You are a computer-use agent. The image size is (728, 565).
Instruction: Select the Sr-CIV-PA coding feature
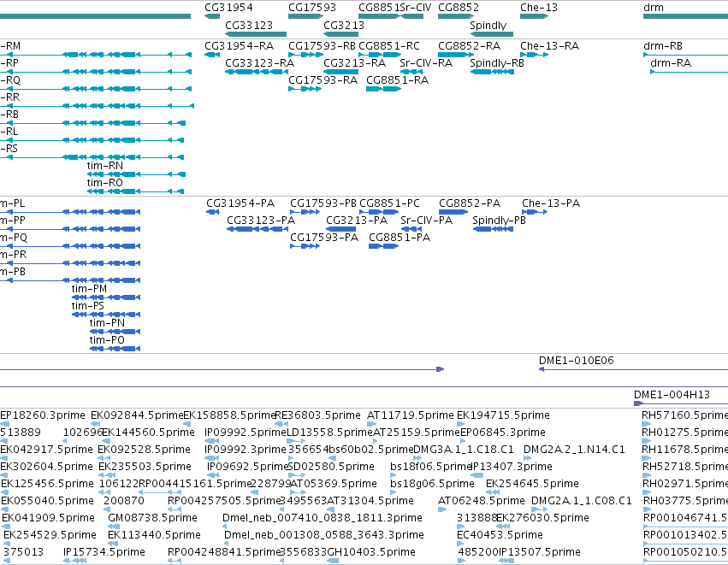point(411,229)
